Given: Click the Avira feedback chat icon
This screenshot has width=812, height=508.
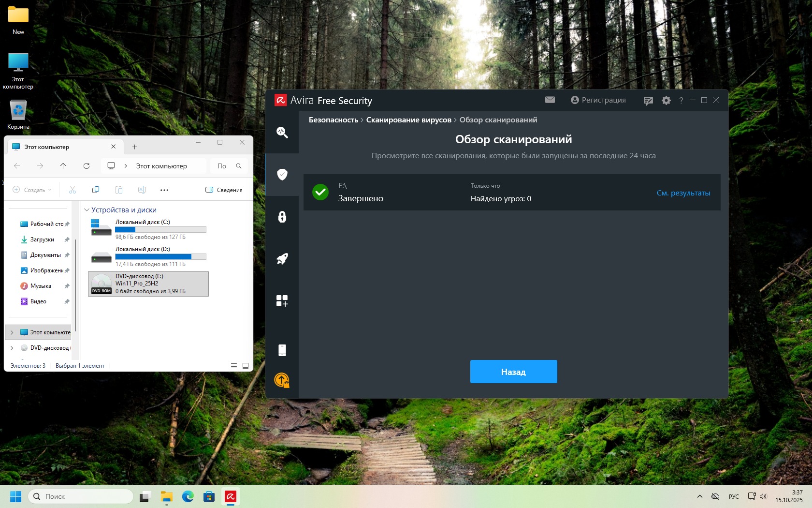Looking at the screenshot, I should coord(648,101).
